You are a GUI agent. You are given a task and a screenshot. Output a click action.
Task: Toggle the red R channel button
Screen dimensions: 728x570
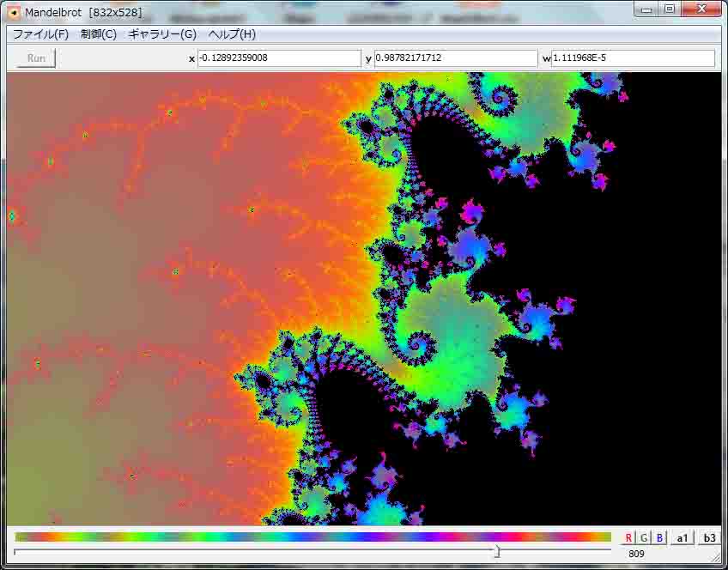628,538
